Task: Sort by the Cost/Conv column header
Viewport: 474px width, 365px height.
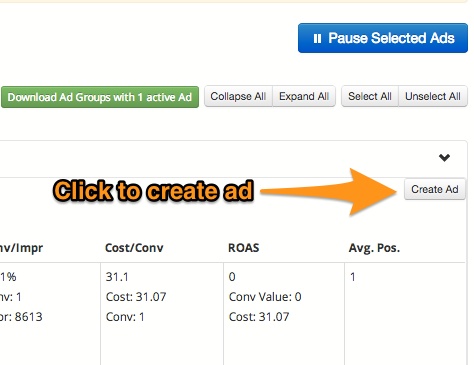Action: (x=134, y=248)
